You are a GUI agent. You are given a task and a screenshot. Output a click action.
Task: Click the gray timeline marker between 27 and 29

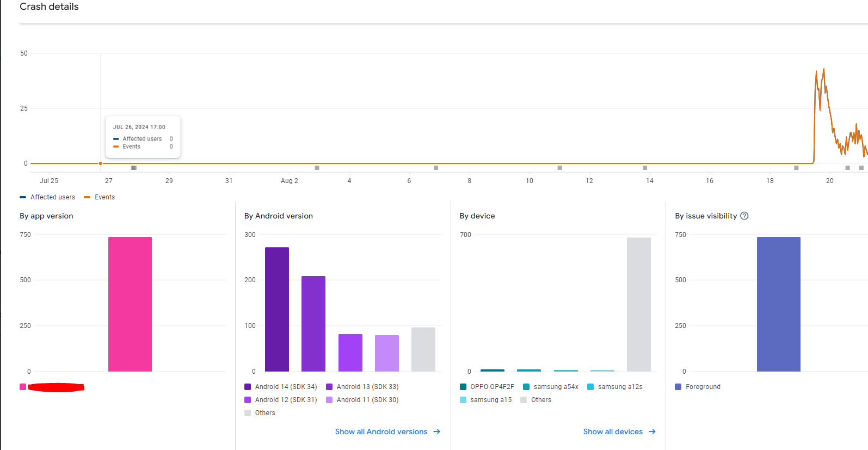pos(134,168)
